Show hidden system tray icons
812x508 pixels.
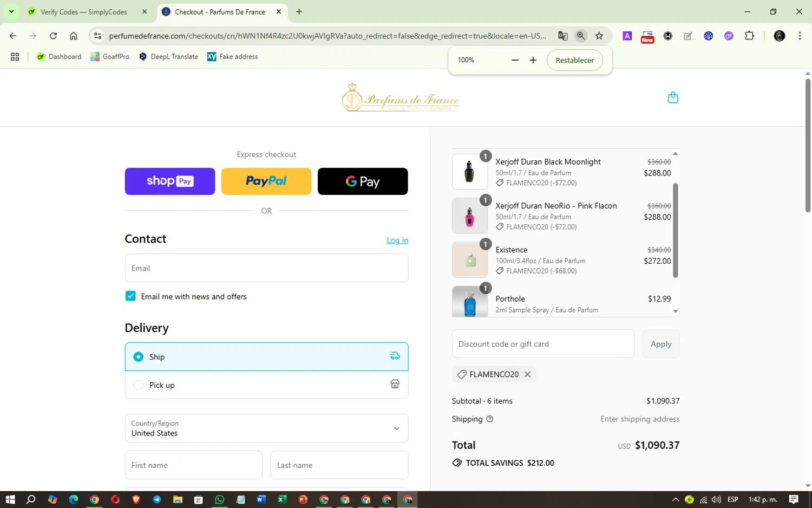click(x=676, y=499)
